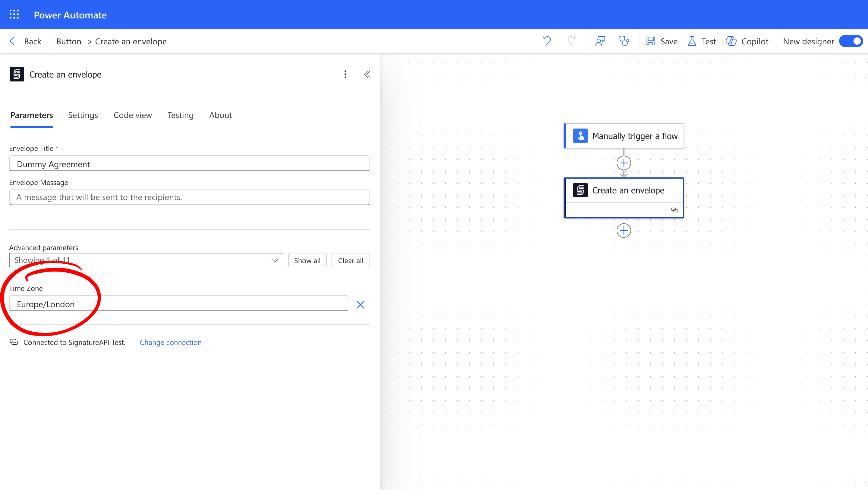Click the connection link icon on envelope card
Image resolution: width=868 pixels, height=490 pixels.
click(674, 210)
